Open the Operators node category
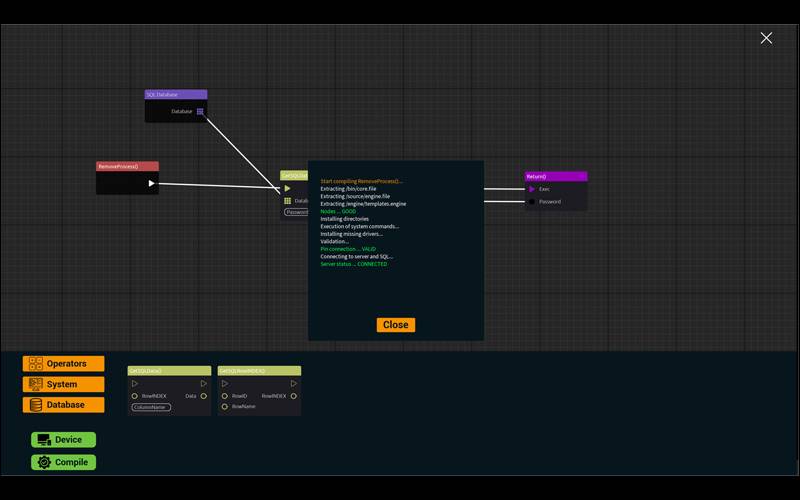The image size is (800, 500). click(x=64, y=364)
